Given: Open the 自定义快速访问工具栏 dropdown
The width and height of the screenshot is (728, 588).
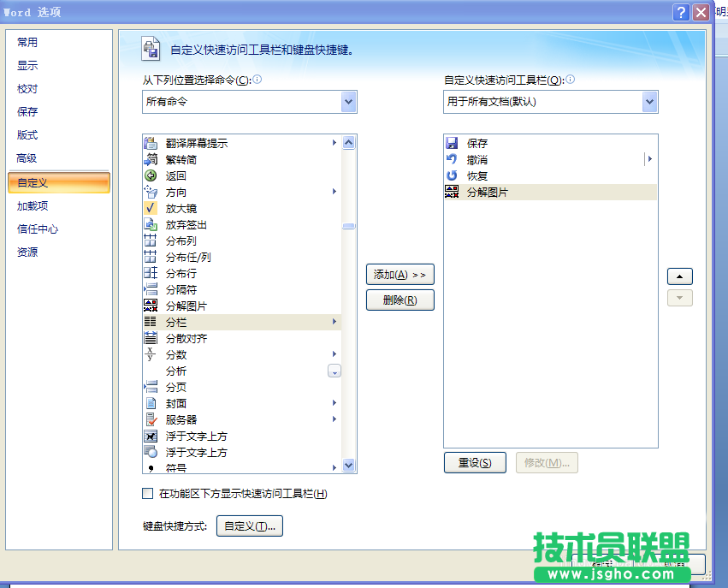Looking at the screenshot, I should point(650,101).
